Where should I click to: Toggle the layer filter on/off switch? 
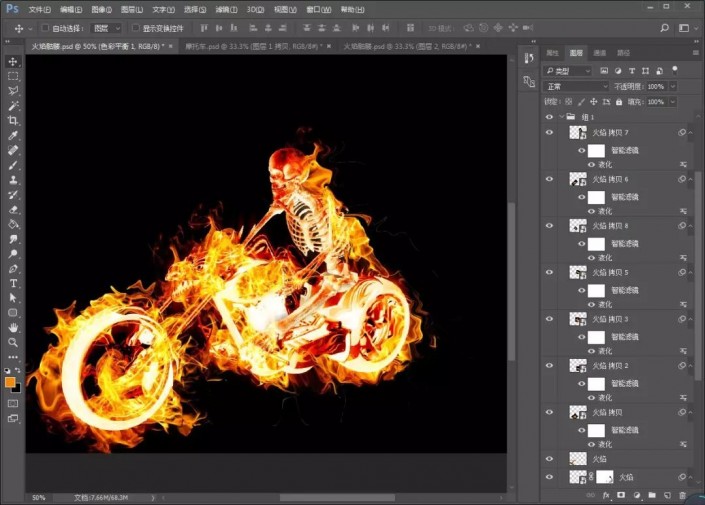[674, 70]
